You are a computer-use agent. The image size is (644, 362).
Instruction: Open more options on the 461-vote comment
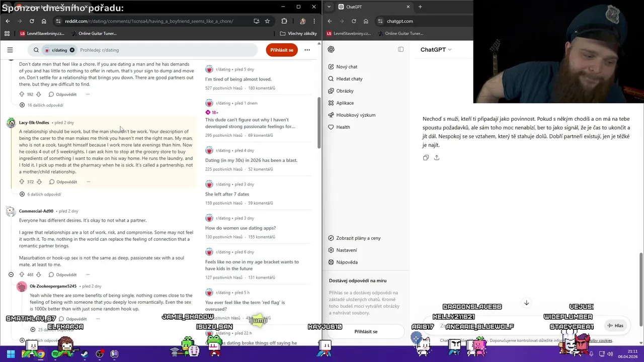point(88,275)
